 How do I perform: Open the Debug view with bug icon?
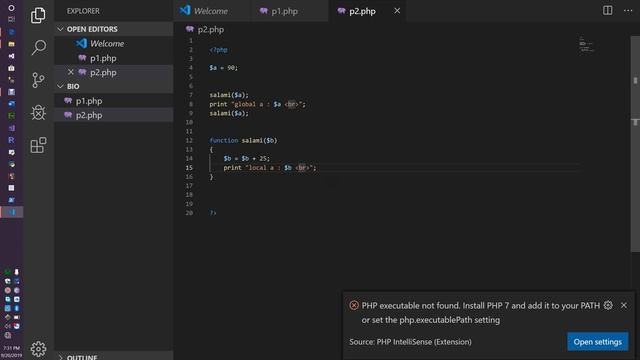tap(38, 113)
